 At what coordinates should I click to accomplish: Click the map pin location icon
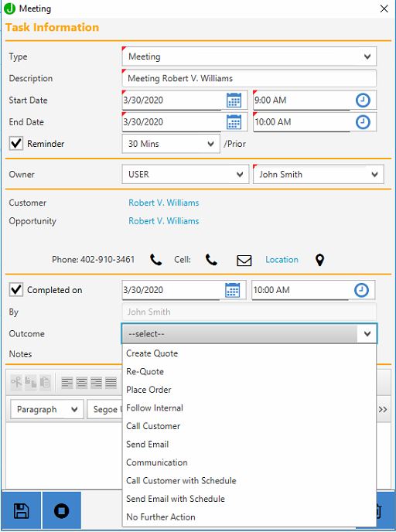[x=319, y=261]
